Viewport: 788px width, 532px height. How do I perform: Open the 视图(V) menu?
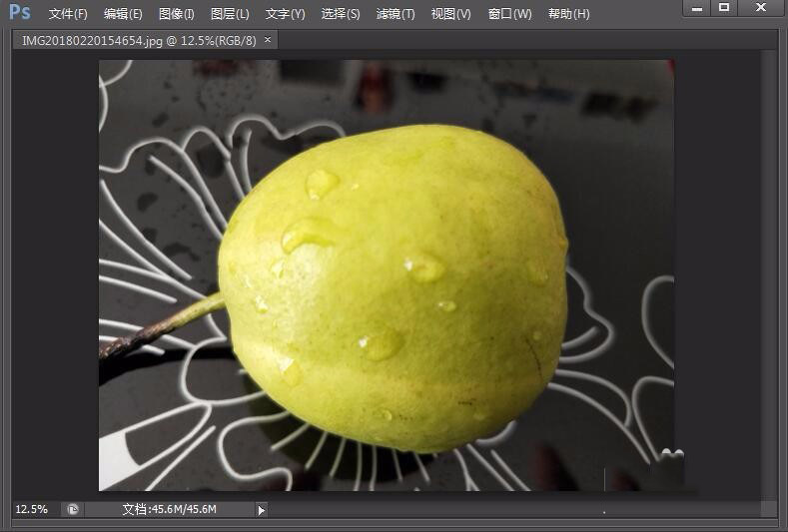coord(450,14)
